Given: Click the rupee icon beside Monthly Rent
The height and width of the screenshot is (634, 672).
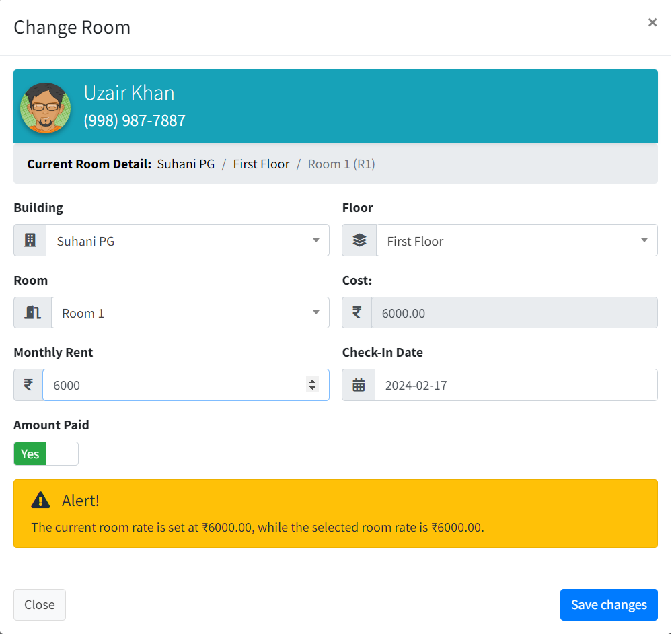Looking at the screenshot, I should [27, 384].
